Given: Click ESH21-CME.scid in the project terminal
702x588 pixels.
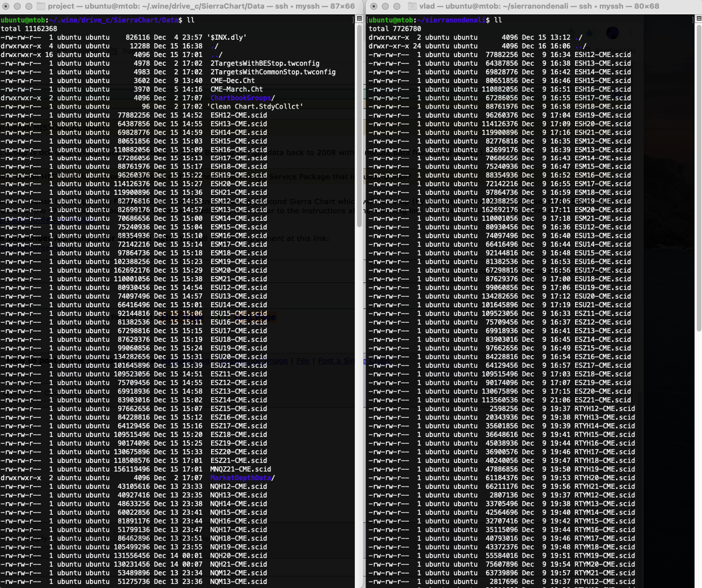Looking at the screenshot, I should pyautogui.click(x=239, y=193).
